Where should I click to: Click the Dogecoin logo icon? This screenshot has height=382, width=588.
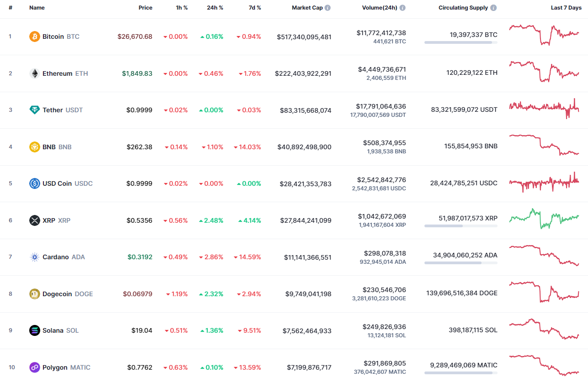click(34, 294)
